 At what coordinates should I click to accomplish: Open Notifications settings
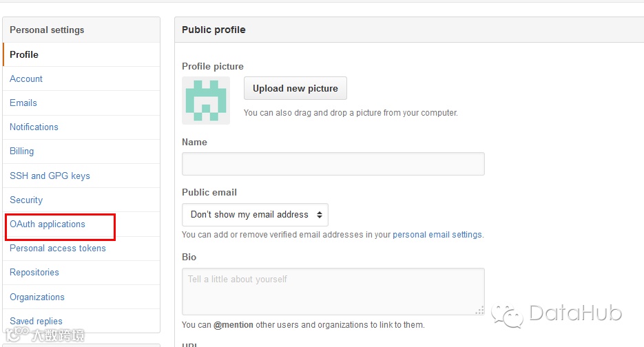(x=34, y=127)
